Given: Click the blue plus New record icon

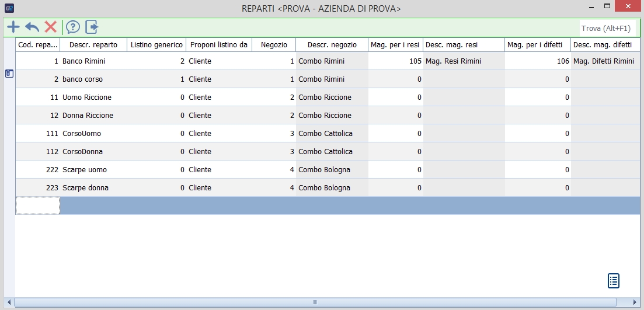Looking at the screenshot, I should pyautogui.click(x=13, y=27).
